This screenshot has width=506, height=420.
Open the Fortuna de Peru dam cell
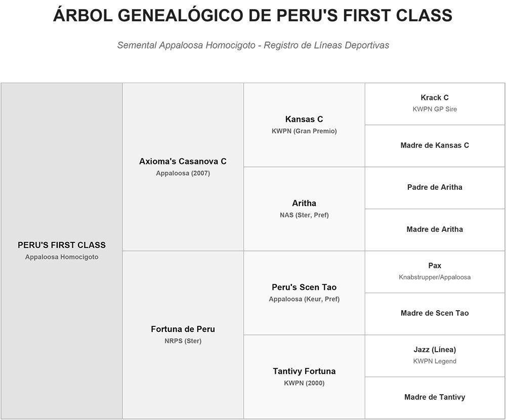[183, 335]
